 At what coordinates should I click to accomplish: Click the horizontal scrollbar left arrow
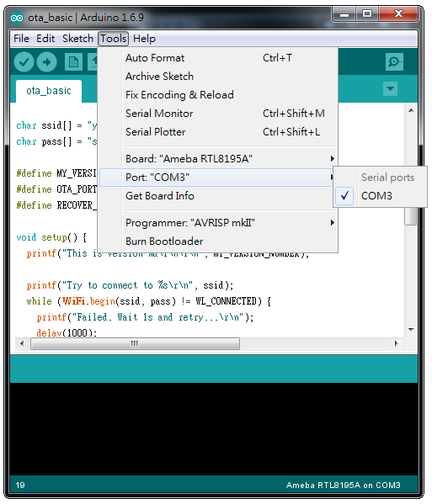[22, 344]
